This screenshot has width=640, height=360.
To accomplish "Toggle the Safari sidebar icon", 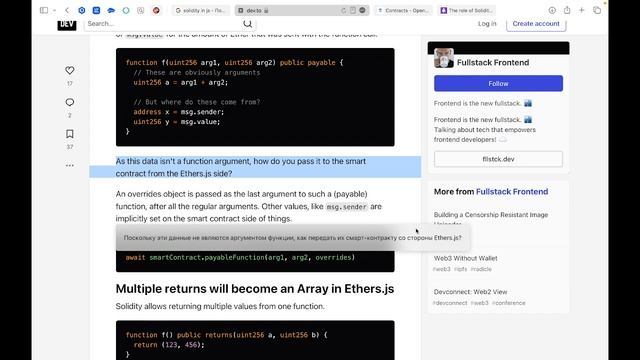I will [44, 10].
